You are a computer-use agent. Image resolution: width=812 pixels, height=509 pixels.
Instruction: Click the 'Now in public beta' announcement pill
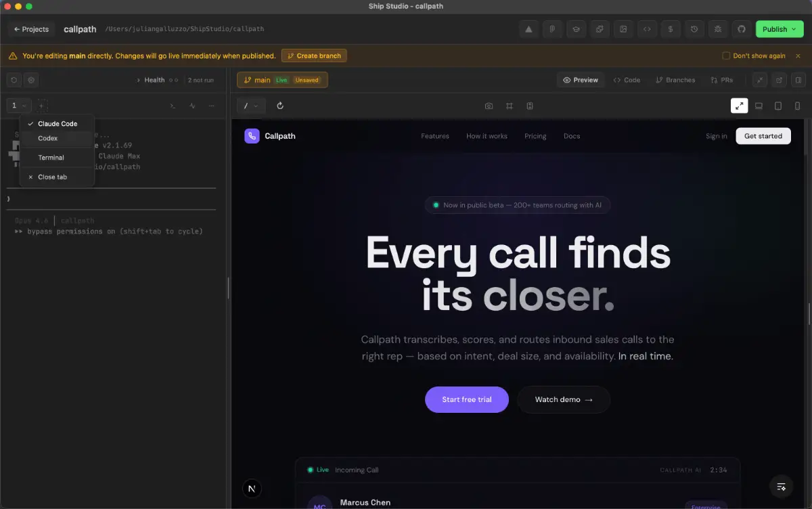(x=518, y=205)
